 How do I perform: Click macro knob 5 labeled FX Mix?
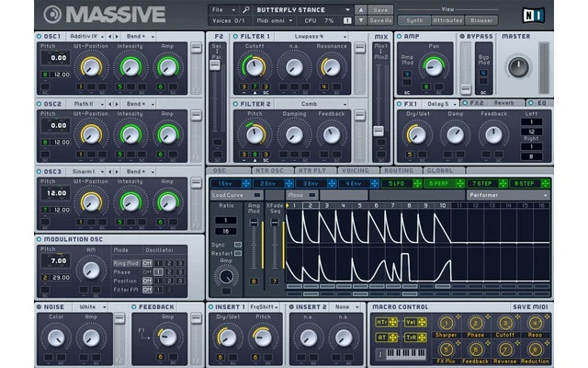pos(446,350)
